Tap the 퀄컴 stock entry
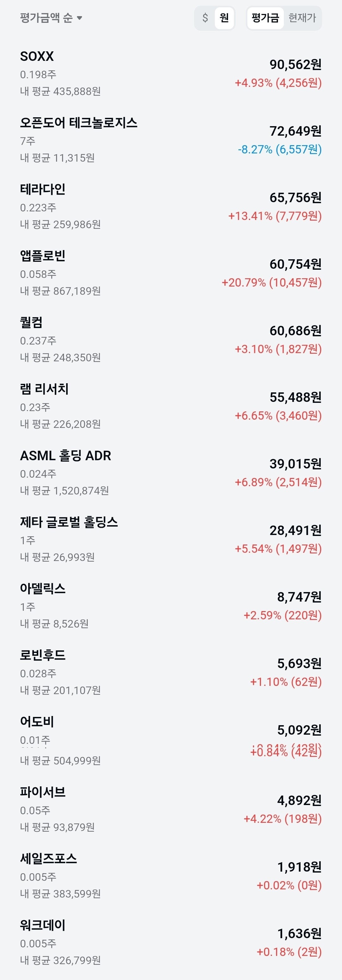This screenshot has height=980, width=342. pyautogui.click(x=171, y=340)
